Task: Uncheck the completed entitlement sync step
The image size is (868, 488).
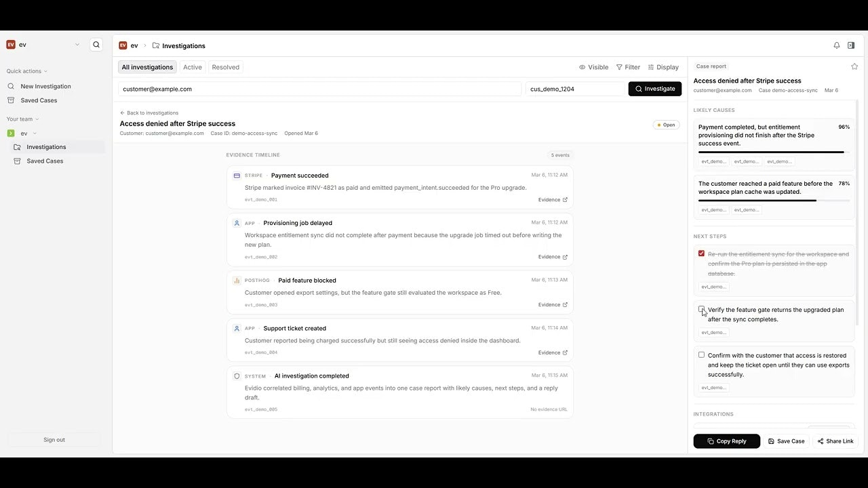Action: pyautogui.click(x=701, y=253)
